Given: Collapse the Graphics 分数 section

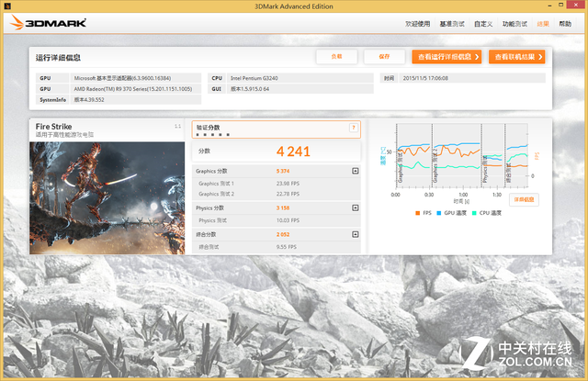Looking at the screenshot, I should 356,171.
